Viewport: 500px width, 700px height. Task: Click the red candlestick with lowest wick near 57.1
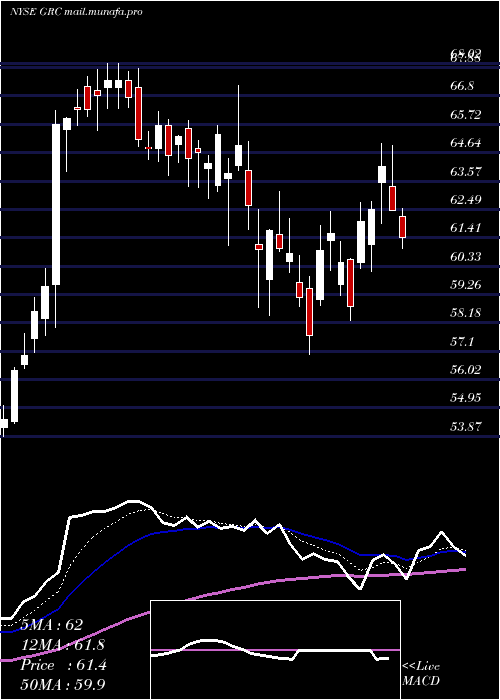click(309, 312)
